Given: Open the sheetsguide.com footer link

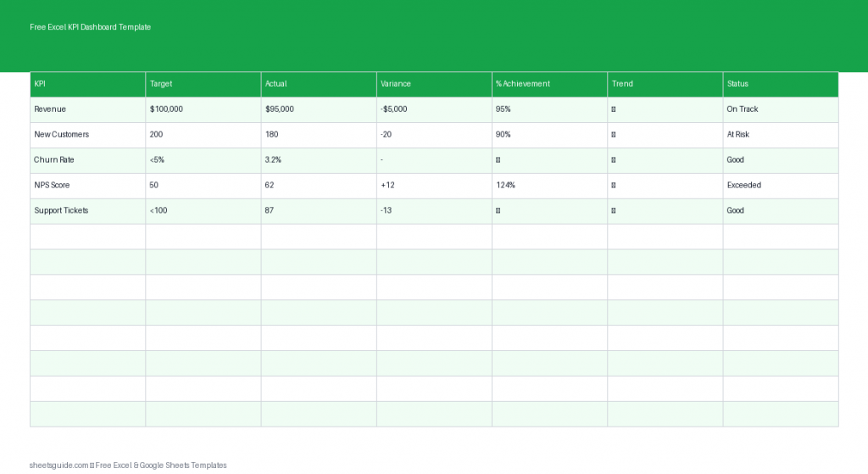Looking at the screenshot, I should point(58,465).
